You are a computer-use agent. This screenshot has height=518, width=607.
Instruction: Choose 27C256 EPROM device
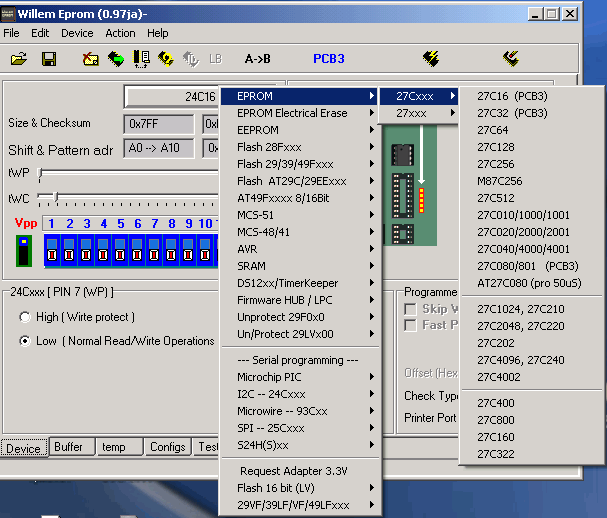click(531, 164)
